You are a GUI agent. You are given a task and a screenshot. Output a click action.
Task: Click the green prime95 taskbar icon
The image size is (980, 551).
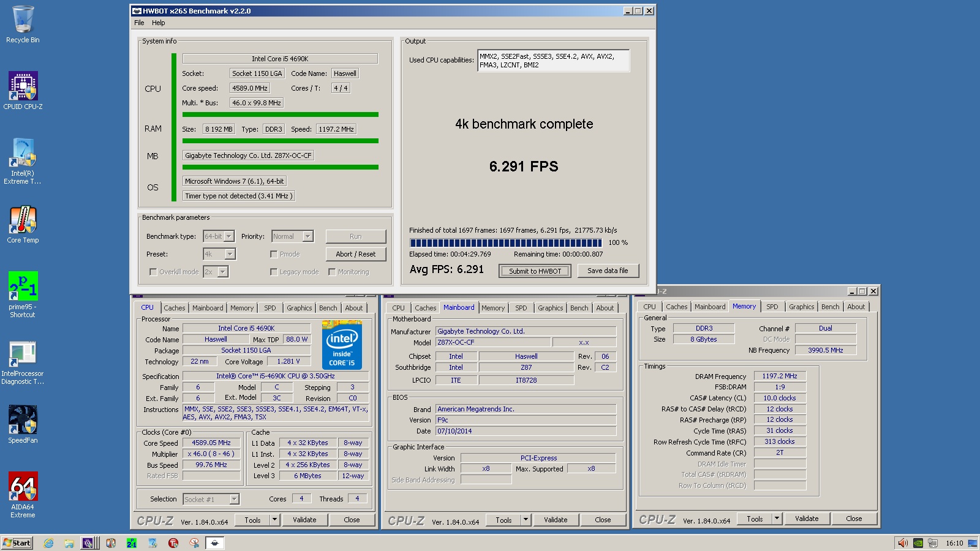pos(132,543)
